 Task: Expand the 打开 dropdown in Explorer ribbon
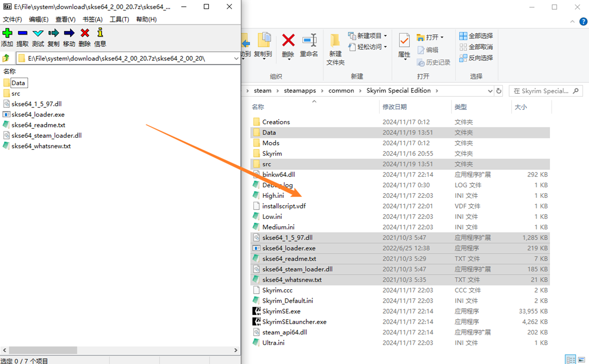click(x=442, y=37)
